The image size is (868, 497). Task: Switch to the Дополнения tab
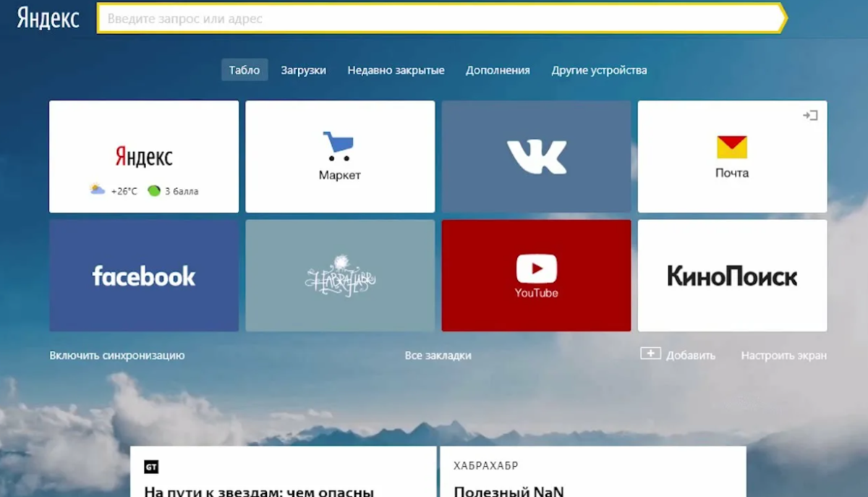tap(498, 70)
